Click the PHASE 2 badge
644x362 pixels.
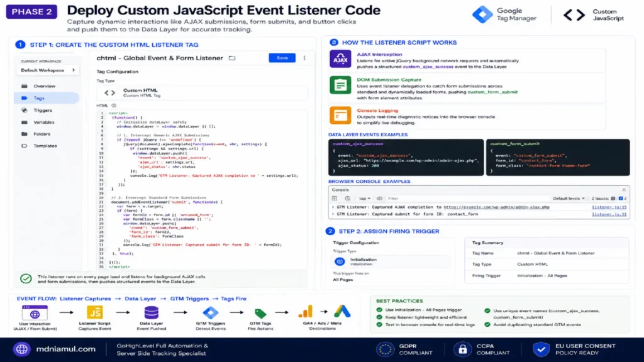click(x=31, y=11)
